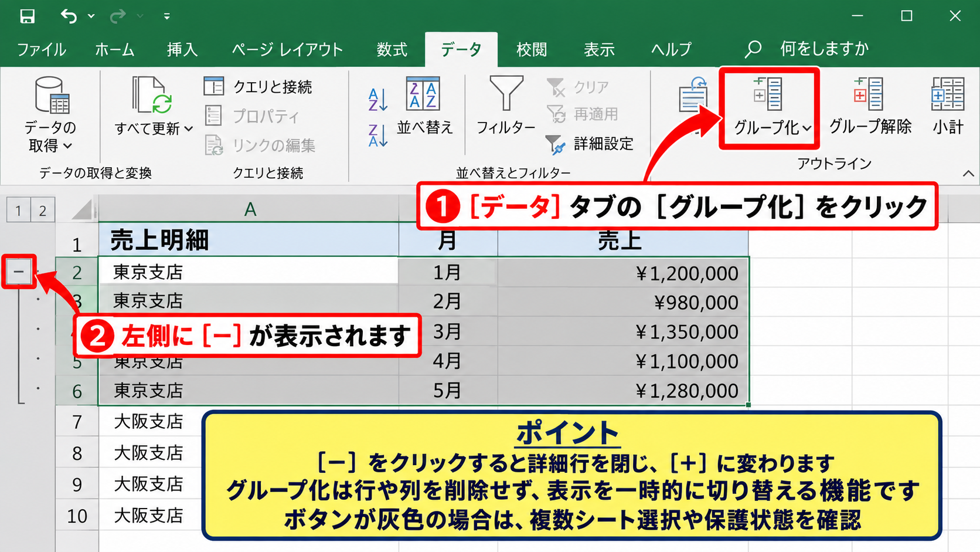This screenshot has width=980, height=552.
Task: Click the グループ化 button
Action: [x=769, y=108]
